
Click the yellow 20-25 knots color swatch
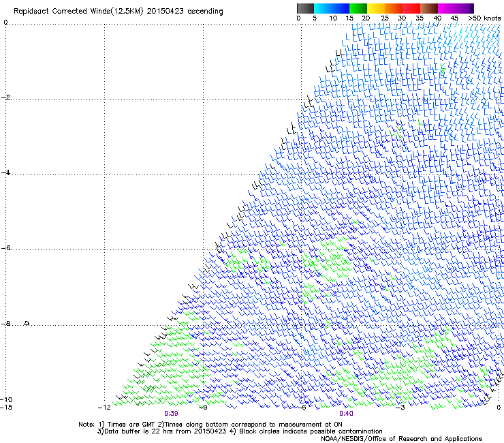[376, 8]
